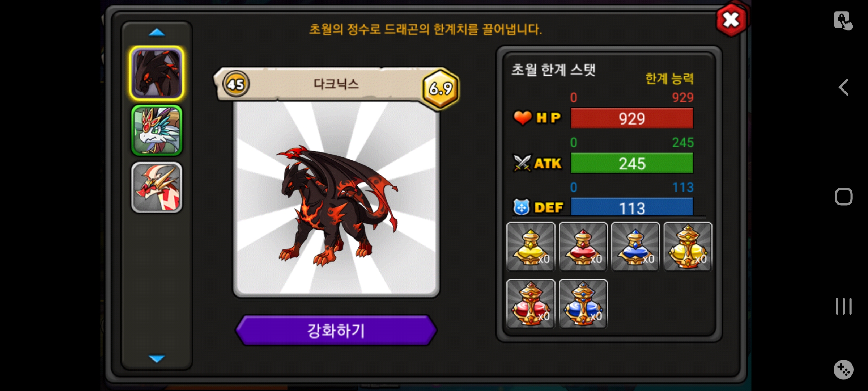Select the small yellow essence potion

point(531,247)
